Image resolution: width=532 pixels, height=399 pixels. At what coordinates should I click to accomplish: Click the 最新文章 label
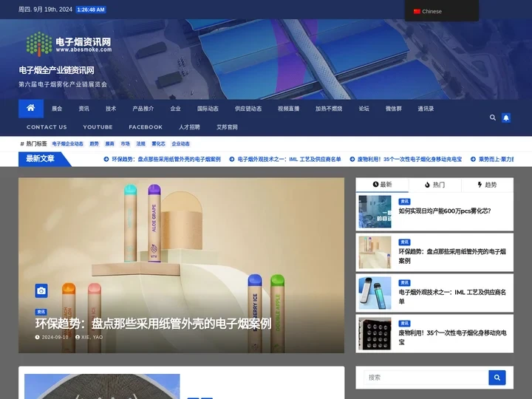(x=41, y=158)
